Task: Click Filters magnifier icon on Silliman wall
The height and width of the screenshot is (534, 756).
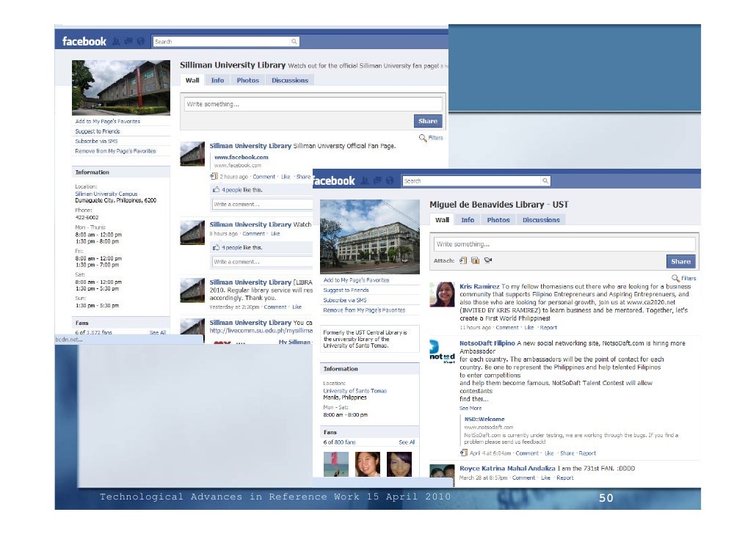Action: (423, 138)
